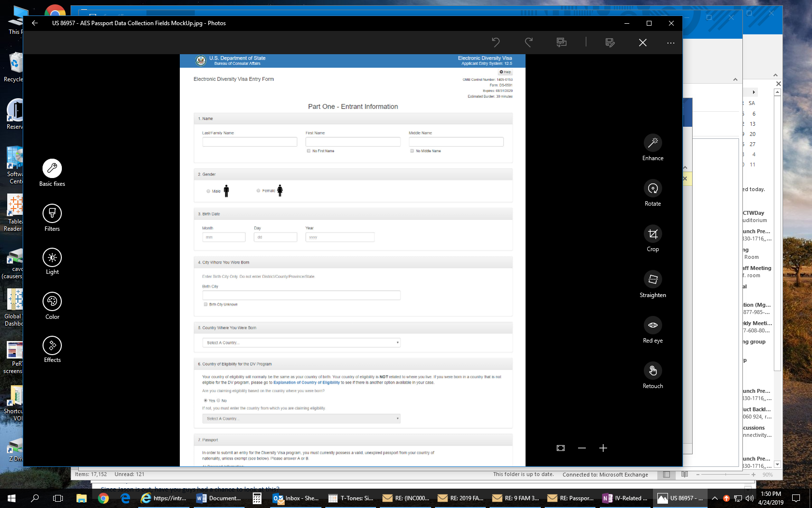Click the fit-to-screen view icon
Image resolution: width=812 pixels, height=508 pixels.
pos(561,448)
